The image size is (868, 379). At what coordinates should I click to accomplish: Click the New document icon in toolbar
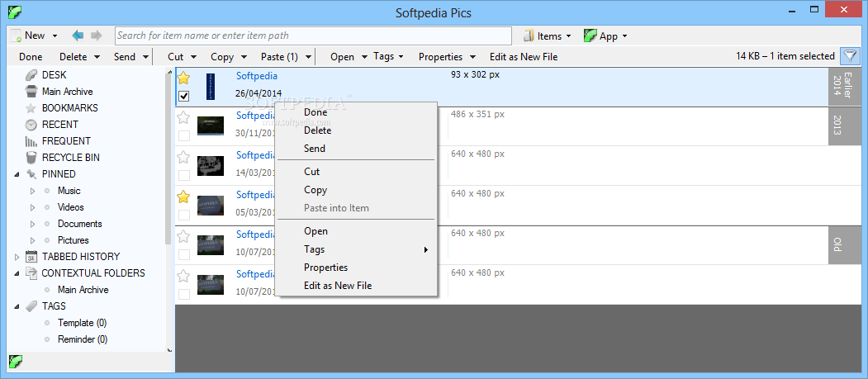click(x=16, y=36)
